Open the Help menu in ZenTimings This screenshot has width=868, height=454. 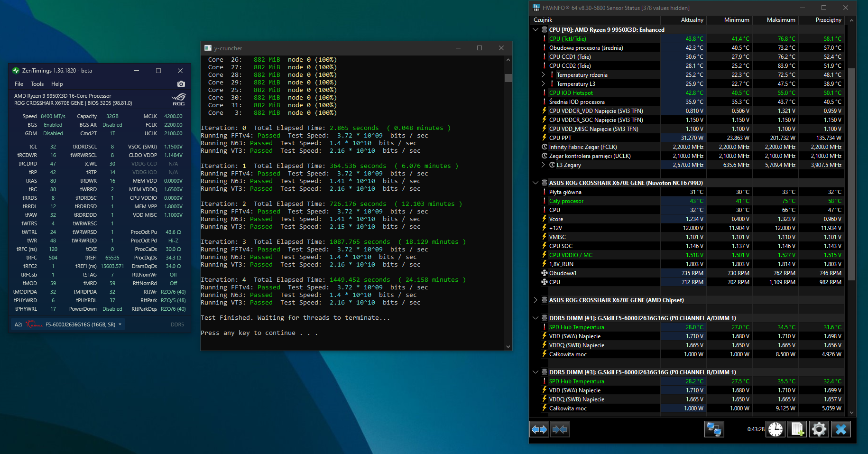point(57,84)
